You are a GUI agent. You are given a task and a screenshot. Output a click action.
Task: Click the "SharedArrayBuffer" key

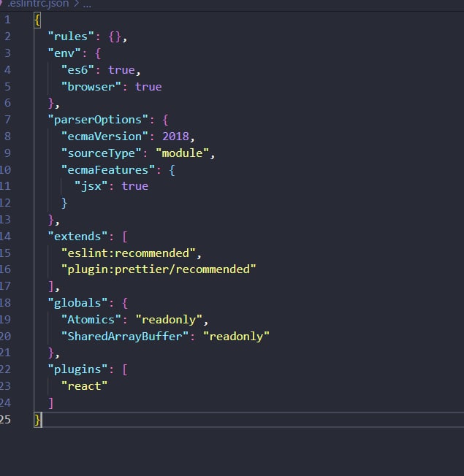[125, 337]
